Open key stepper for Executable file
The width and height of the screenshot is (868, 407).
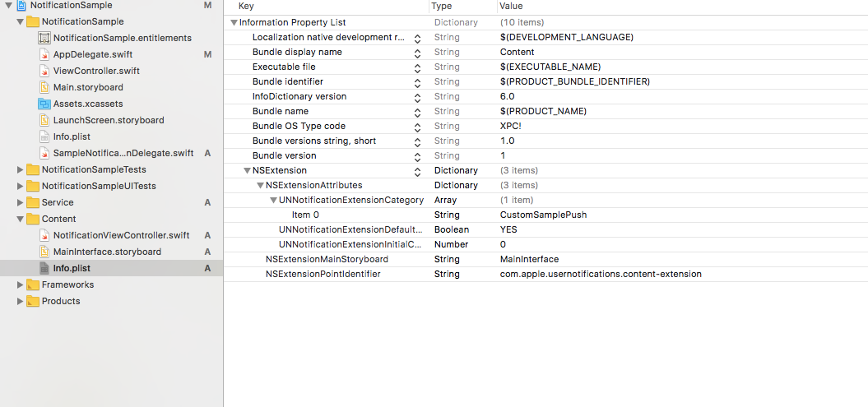tap(417, 67)
